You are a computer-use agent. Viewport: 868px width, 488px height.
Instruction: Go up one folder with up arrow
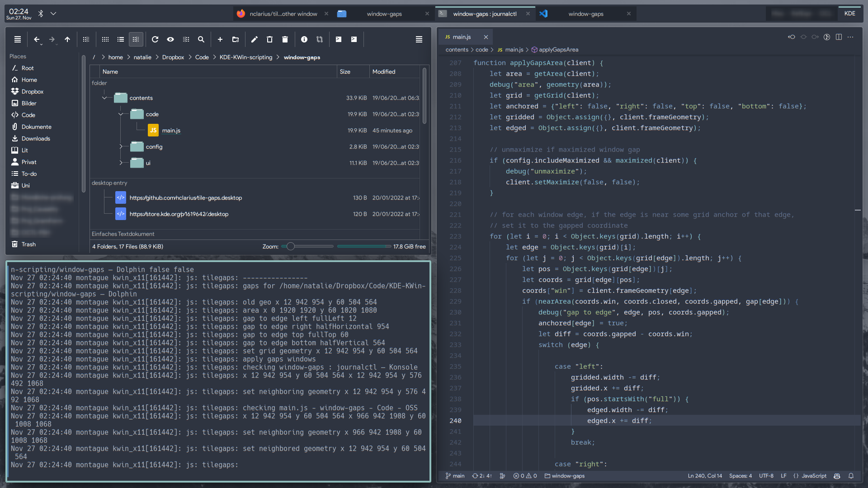(67, 40)
